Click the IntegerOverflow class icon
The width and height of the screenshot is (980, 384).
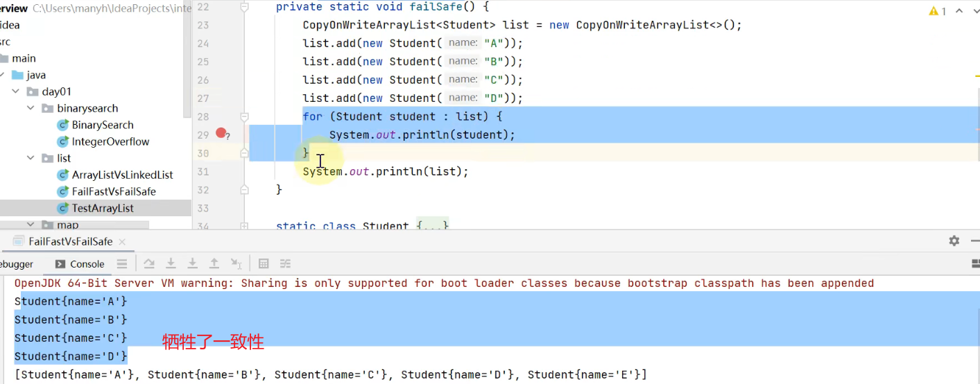point(64,141)
